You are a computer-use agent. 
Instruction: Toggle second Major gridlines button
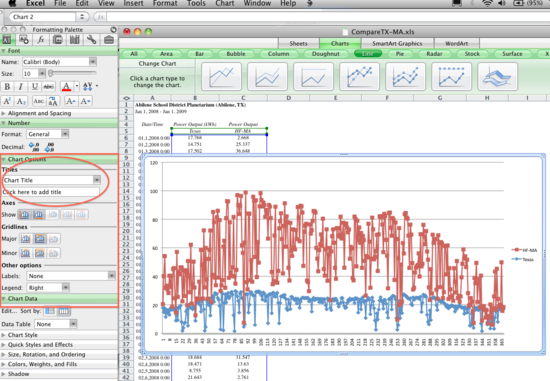pos(40,239)
